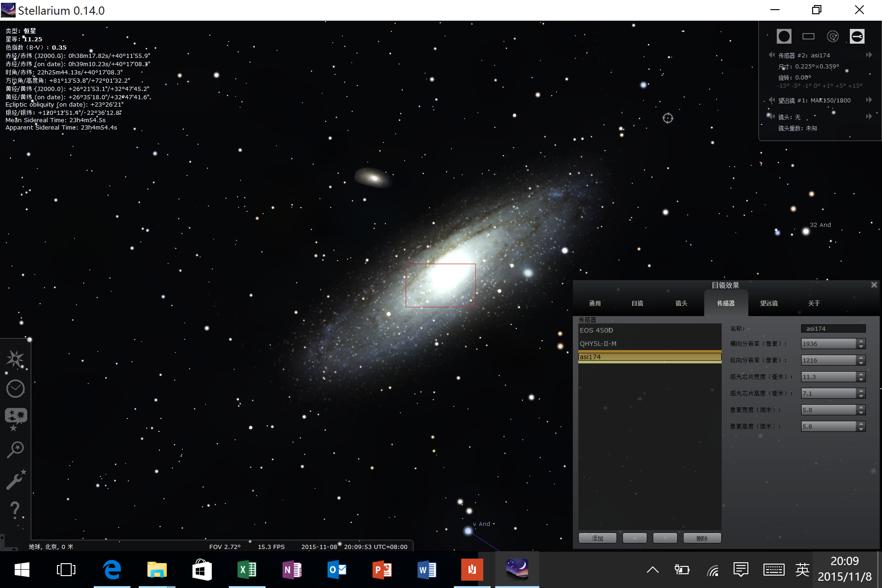Rotate sensor by +1°

(827, 86)
